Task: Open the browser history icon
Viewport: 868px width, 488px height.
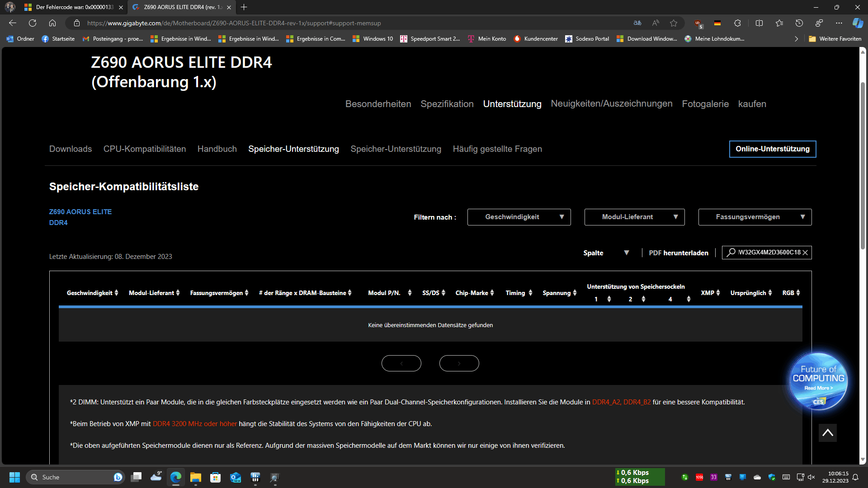Action: point(799,23)
